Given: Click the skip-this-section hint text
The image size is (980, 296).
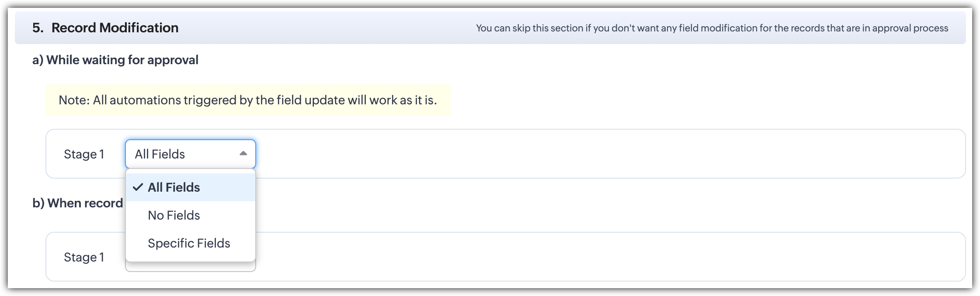Looking at the screenshot, I should click(x=712, y=28).
